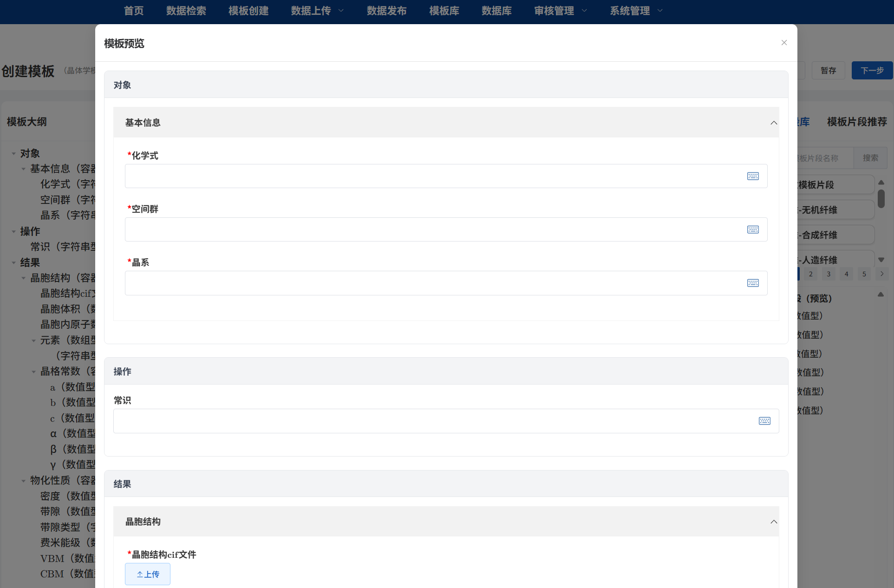Switch to the 模板片段推荐 tab
This screenshot has width=894, height=588.
tap(857, 122)
